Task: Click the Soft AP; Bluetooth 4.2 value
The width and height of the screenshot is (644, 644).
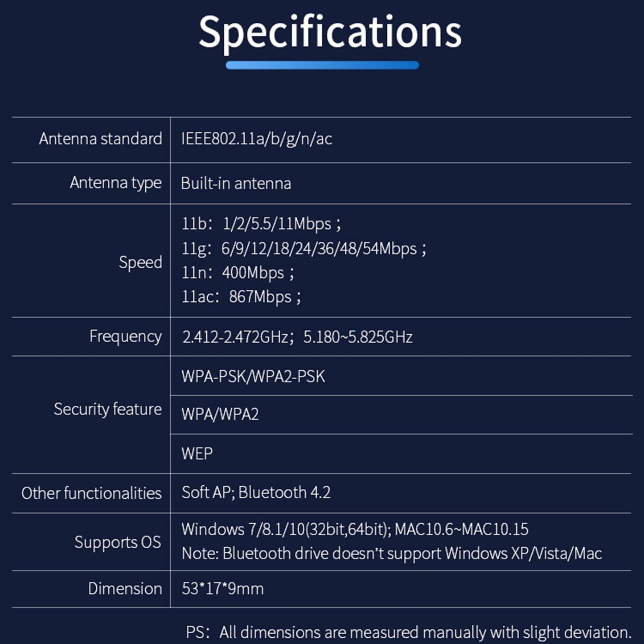Action: [x=256, y=492]
